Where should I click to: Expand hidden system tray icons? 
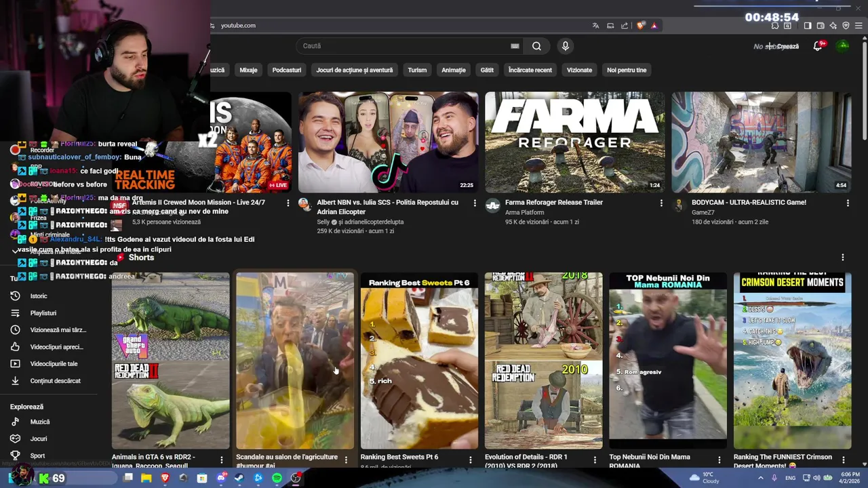click(760, 479)
